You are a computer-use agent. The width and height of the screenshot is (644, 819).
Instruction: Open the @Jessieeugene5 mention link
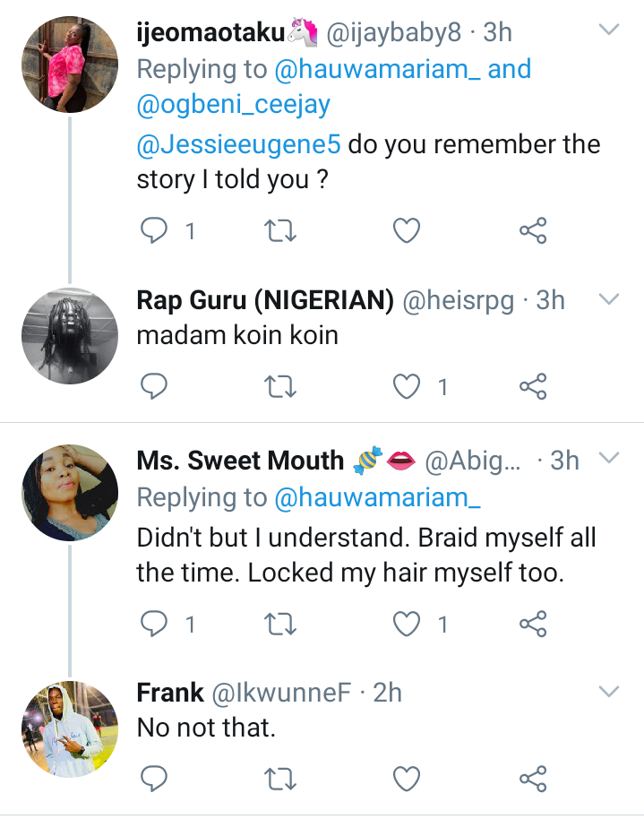tap(239, 144)
